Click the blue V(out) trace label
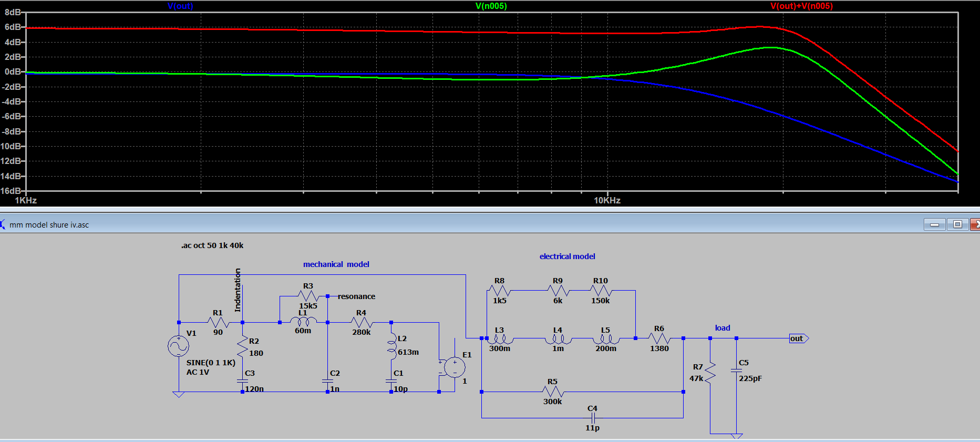 (x=180, y=6)
